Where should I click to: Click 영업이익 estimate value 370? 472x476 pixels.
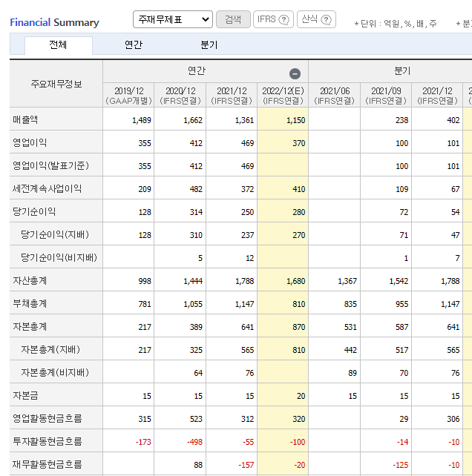pos(299,143)
